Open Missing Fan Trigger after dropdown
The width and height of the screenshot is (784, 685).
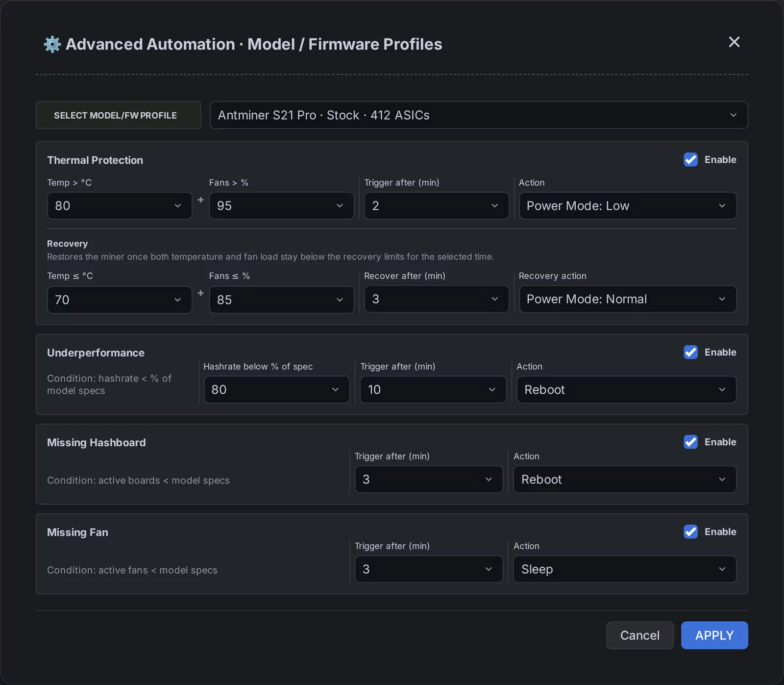(429, 569)
